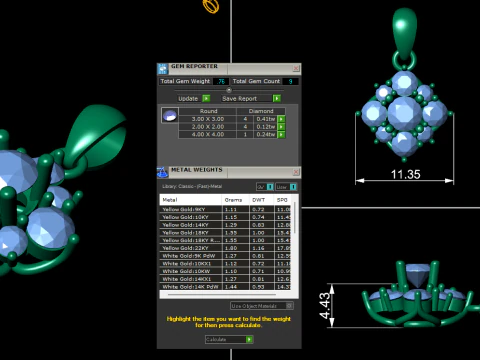The height and width of the screenshot is (360, 480).
Task: Click the Diamond header cell in gem table
Action: click(261, 111)
